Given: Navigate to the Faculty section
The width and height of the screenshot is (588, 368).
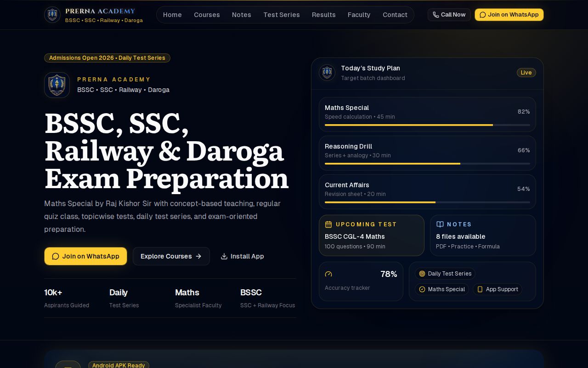Looking at the screenshot, I should tap(359, 15).
